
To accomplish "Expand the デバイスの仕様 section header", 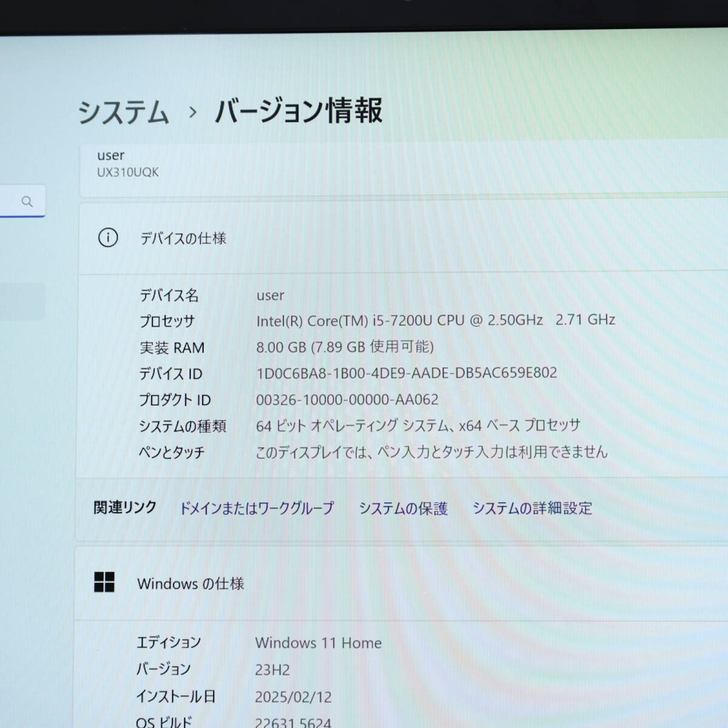I will pyautogui.click(x=403, y=238).
